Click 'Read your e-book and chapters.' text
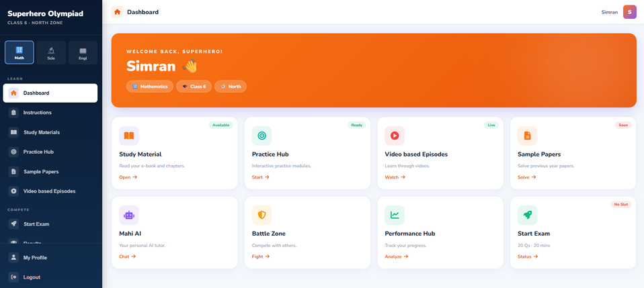644x288 pixels. (x=152, y=166)
